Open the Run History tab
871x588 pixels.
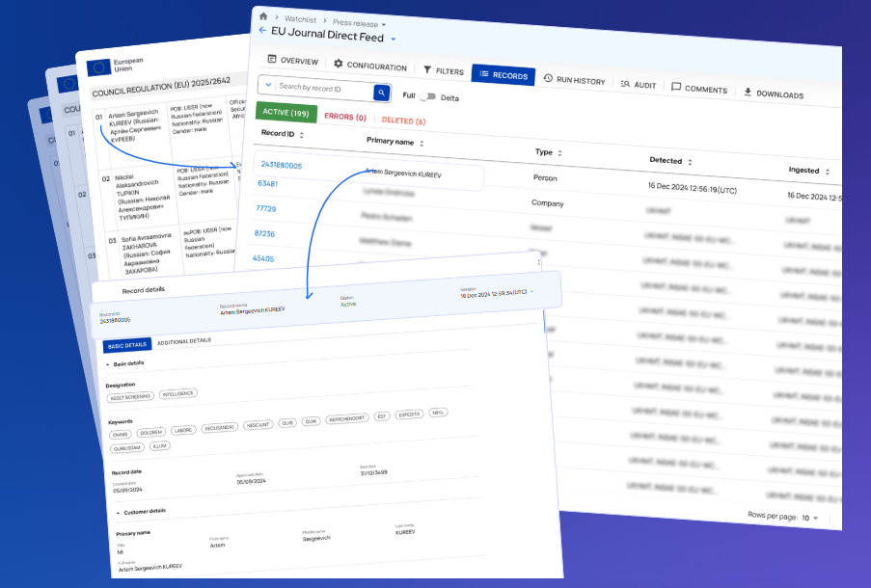574,80
